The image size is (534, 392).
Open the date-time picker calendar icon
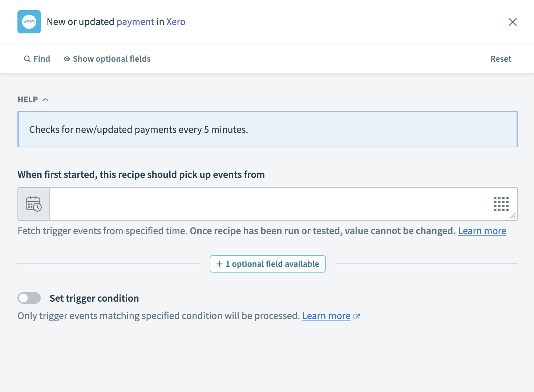(x=33, y=204)
